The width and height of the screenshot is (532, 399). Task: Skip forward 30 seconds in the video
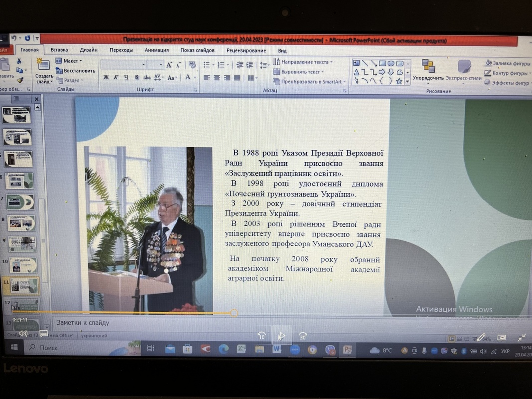[303, 336]
